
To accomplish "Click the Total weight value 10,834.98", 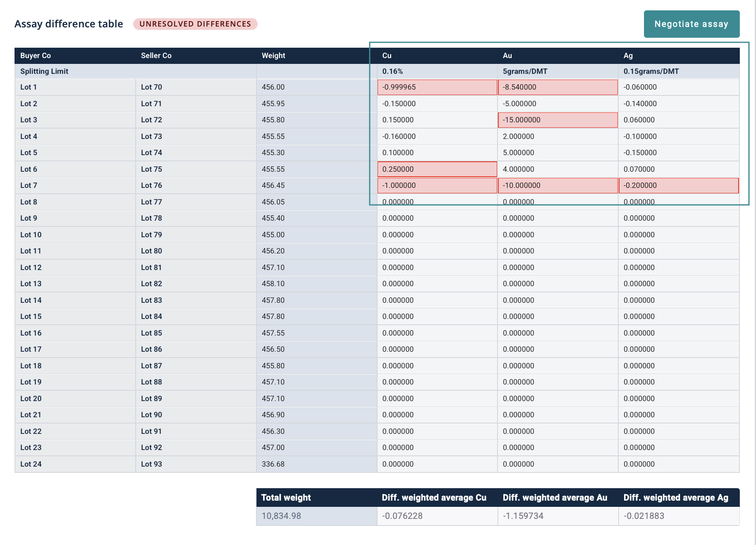I will coord(281,516).
